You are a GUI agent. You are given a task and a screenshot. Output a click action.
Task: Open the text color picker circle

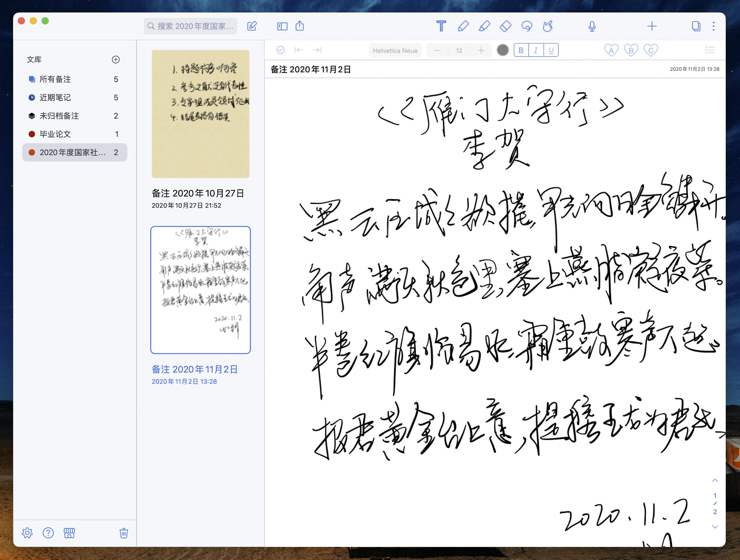502,50
